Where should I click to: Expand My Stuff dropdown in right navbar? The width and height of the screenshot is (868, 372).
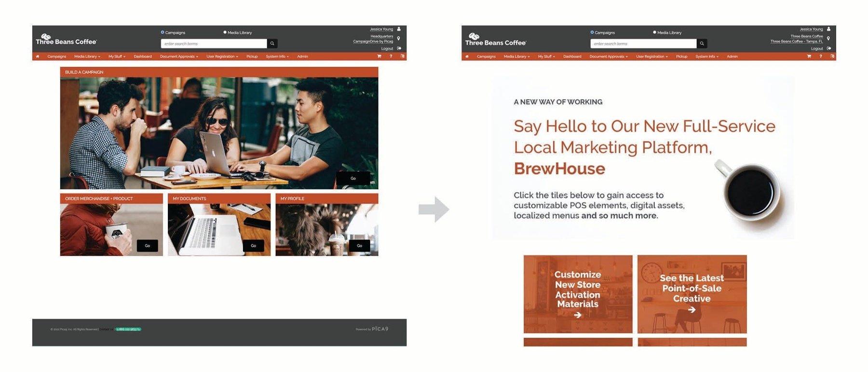click(x=546, y=56)
